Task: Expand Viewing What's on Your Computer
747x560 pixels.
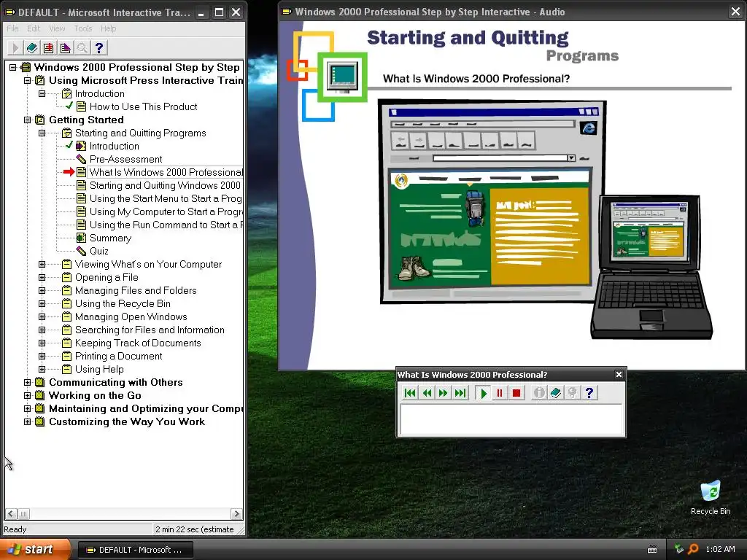Action: tap(42, 264)
